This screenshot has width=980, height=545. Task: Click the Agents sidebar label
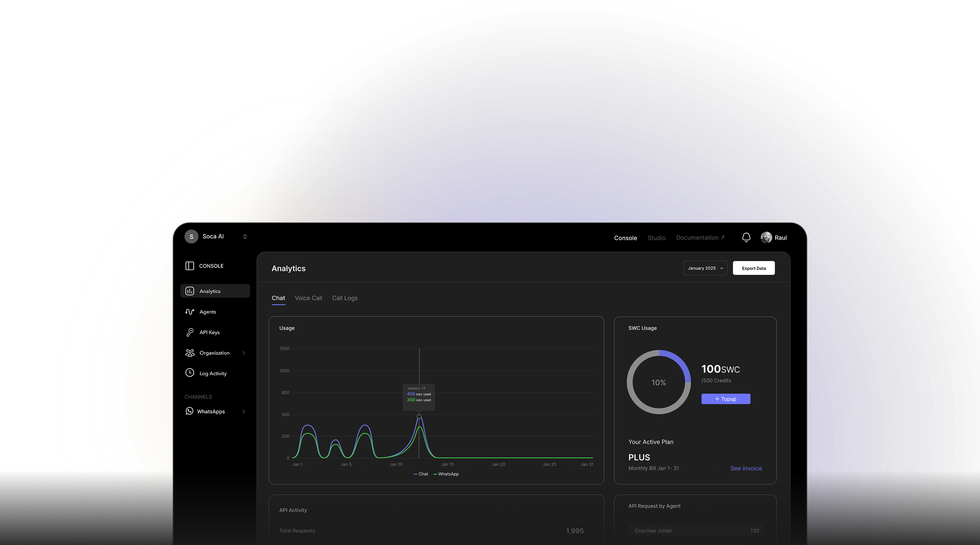pos(208,312)
